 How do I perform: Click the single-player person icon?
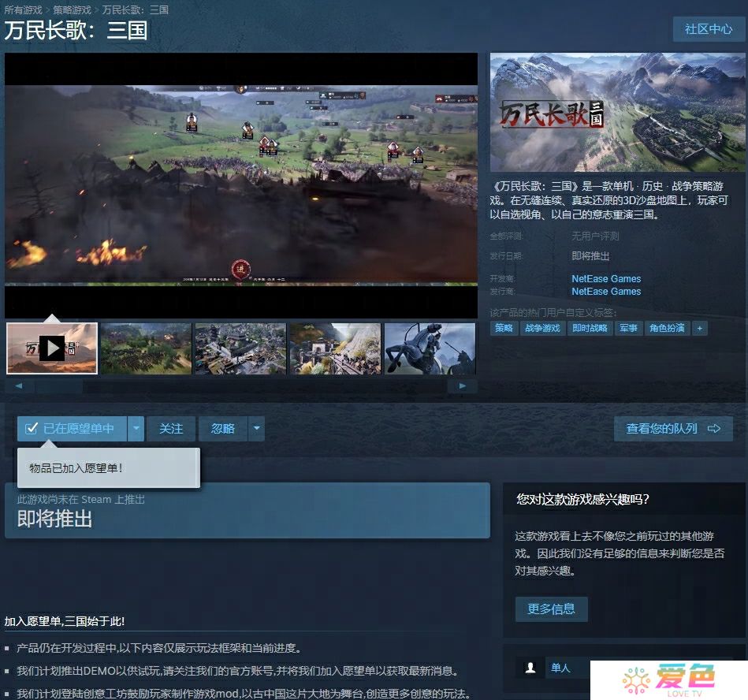530,668
